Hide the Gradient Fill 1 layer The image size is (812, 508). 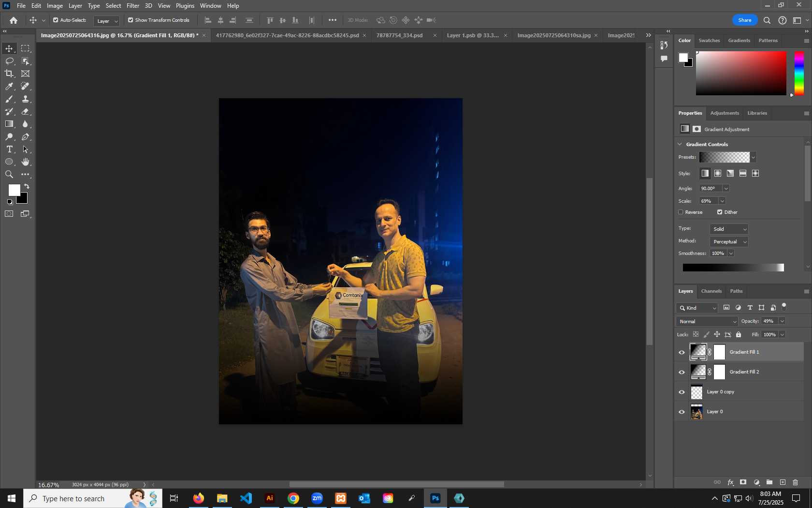(x=681, y=352)
